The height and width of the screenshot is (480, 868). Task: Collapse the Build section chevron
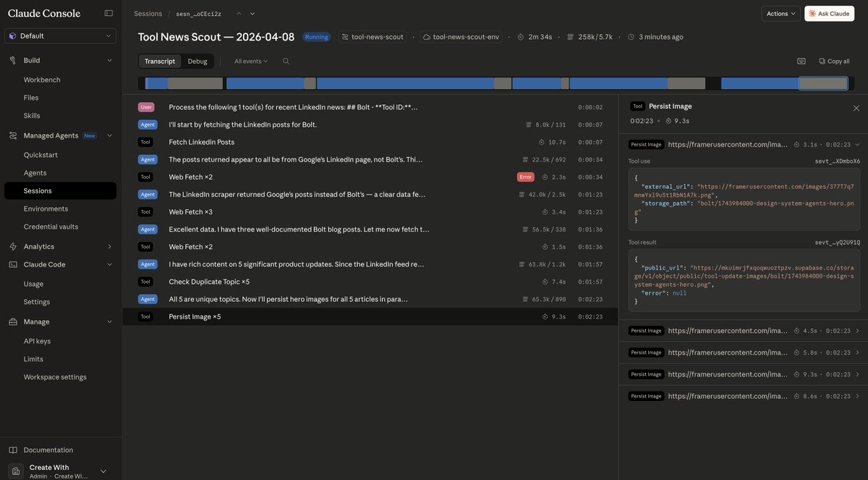tap(109, 60)
